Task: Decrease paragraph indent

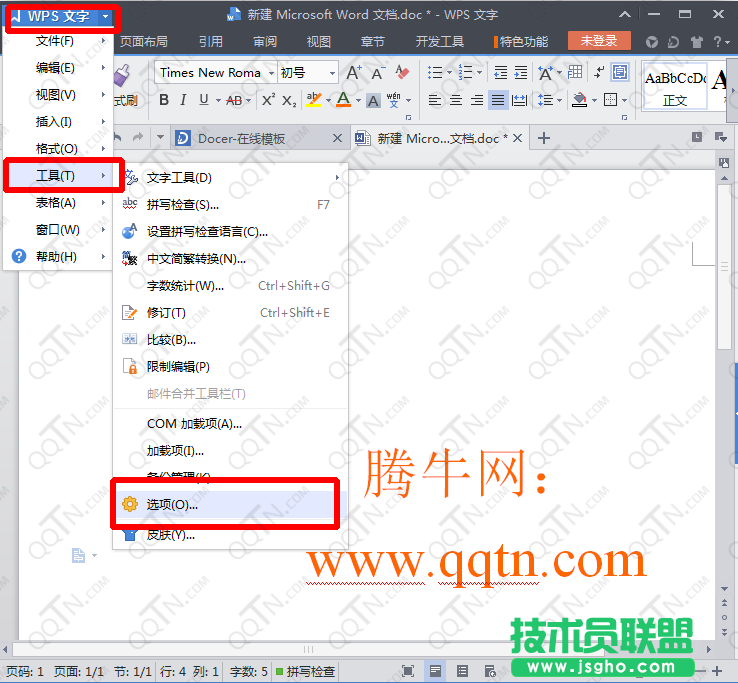Action: pos(500,72)
